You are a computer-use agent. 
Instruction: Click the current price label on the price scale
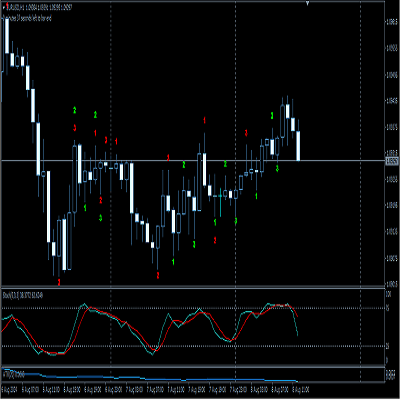tap(391, 161)
